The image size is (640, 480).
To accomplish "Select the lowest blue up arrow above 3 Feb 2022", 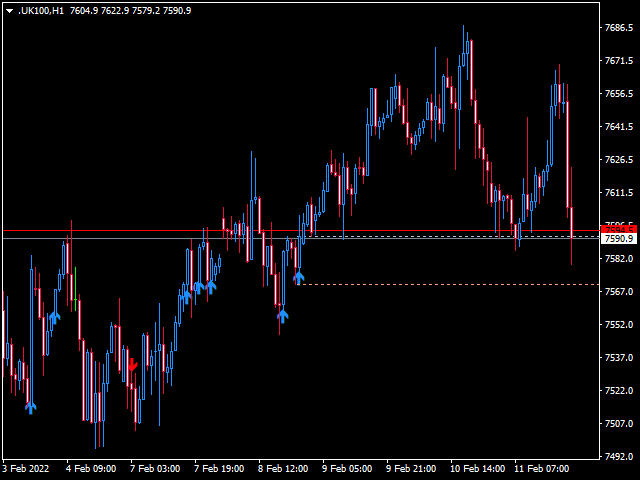I will tap(31, 407).
